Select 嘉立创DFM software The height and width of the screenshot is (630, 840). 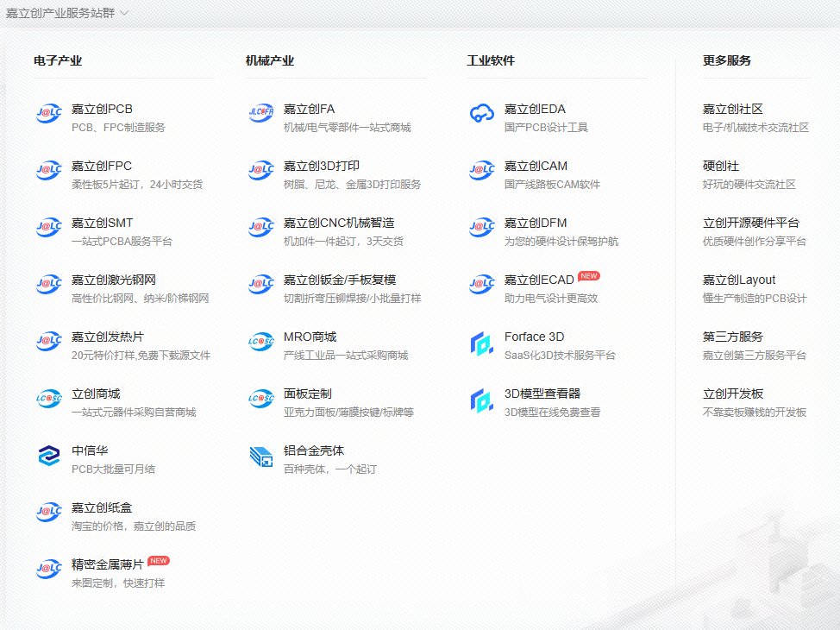tap(535, 223)
